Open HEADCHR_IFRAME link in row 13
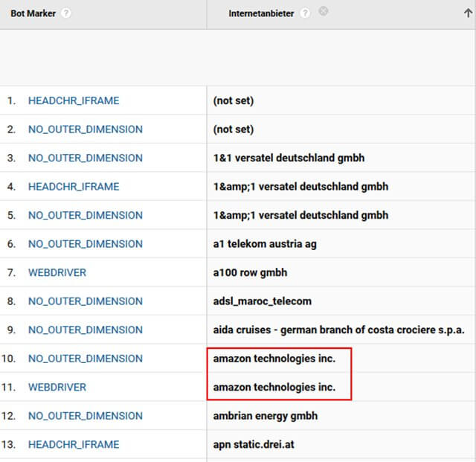The height and width of the screenshot is (462, 476). click(x=74, y=444)
